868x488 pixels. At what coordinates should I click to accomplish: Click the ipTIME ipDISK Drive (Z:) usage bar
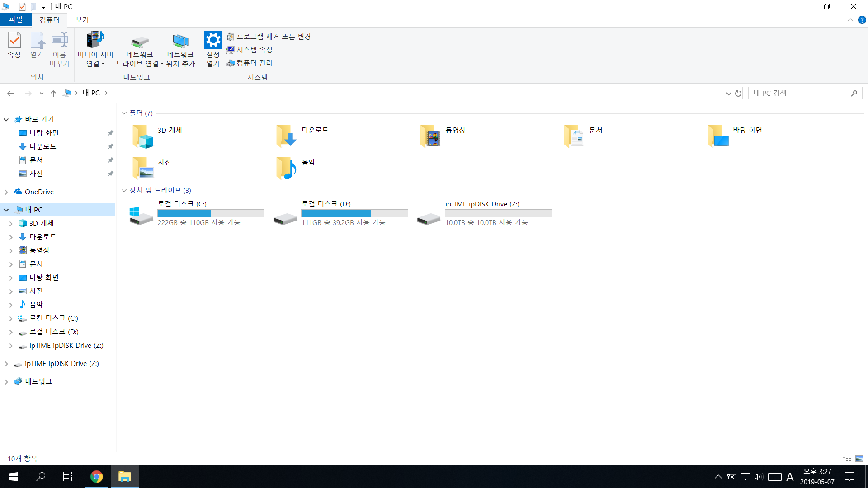tap(498, 213)
